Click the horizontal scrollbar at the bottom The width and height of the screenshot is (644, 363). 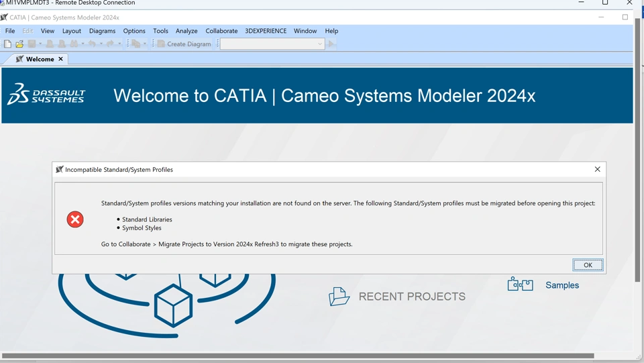(298, 356)
